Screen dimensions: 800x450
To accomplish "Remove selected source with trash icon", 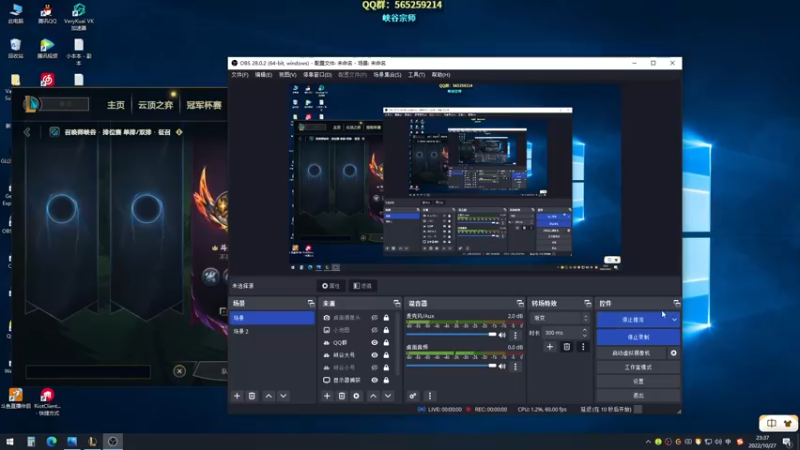I will (x=342, y=396).
